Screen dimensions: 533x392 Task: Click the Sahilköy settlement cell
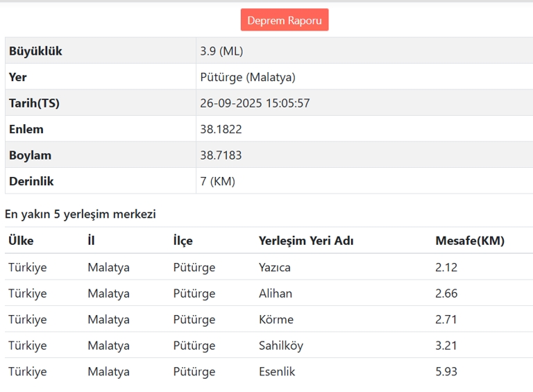[x=281, y=346]
